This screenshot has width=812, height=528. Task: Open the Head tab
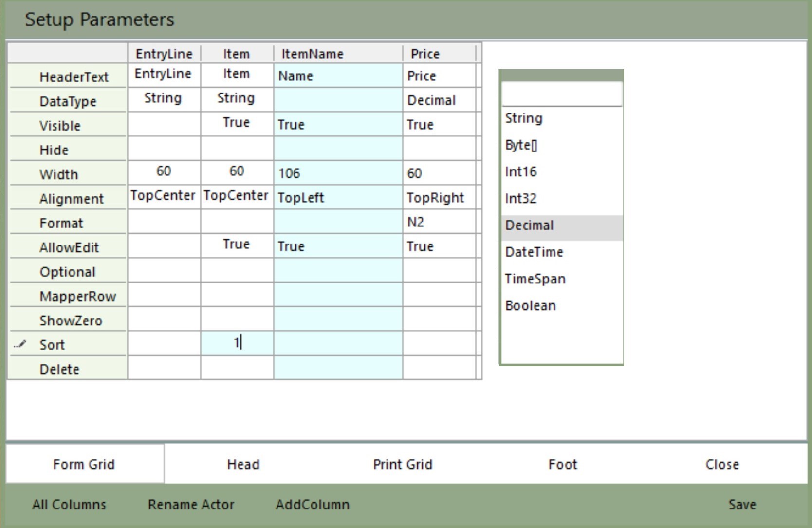click(x=243, y=464)
